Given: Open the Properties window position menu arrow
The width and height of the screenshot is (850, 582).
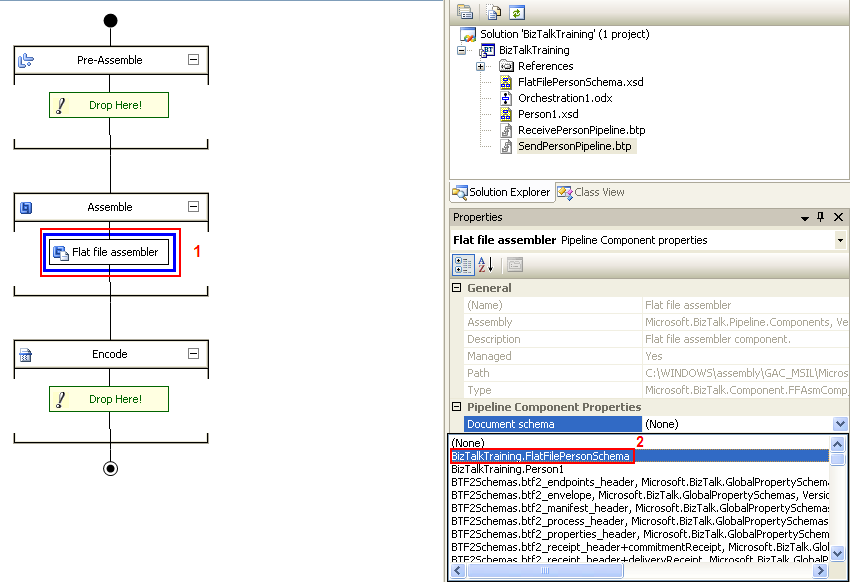Looking at the screenshot, I should pos(805,218).
